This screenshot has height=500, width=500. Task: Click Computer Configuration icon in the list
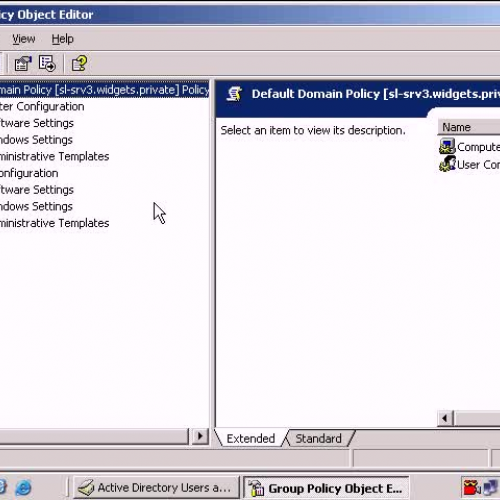447,147
